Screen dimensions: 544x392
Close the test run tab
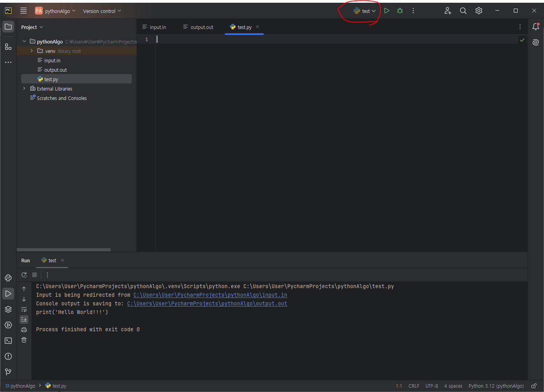pyautogui.click(x=62, y=260)
